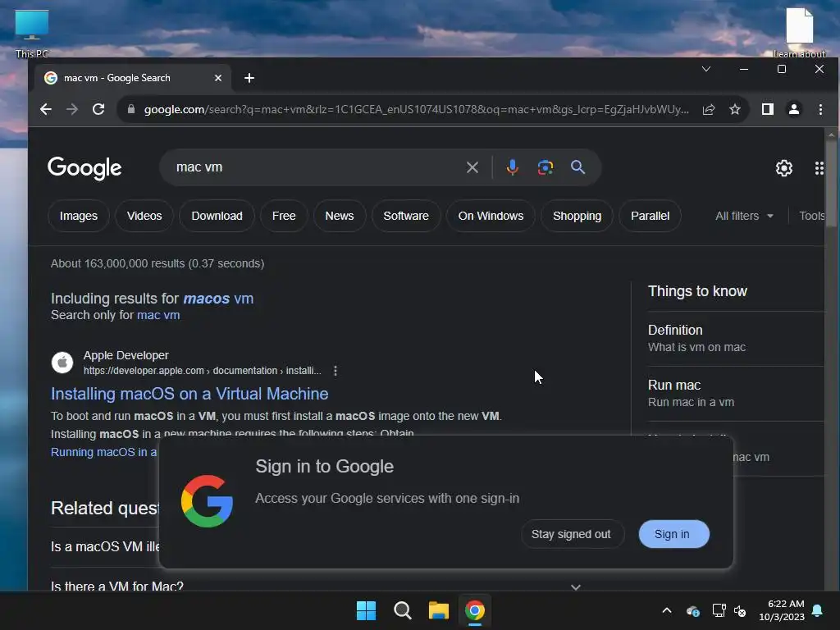Open the Chrome tab search chevron

(x=706, y=69)
